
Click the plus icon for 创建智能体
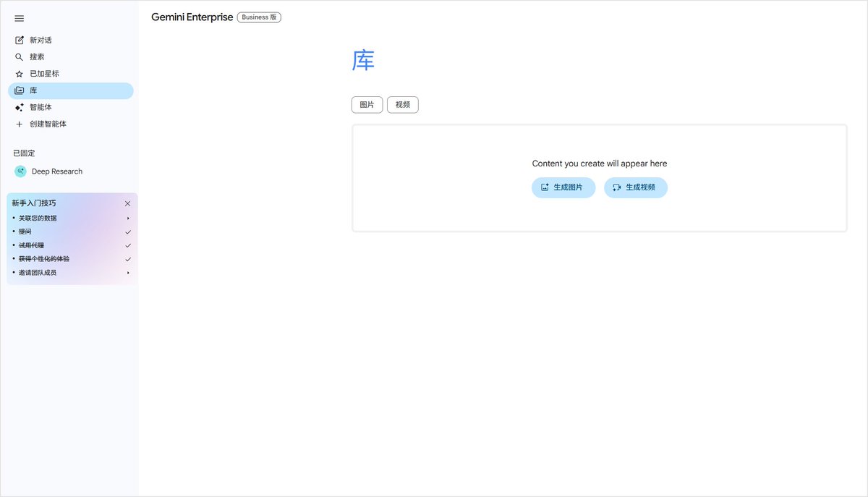tap(20, 124)
